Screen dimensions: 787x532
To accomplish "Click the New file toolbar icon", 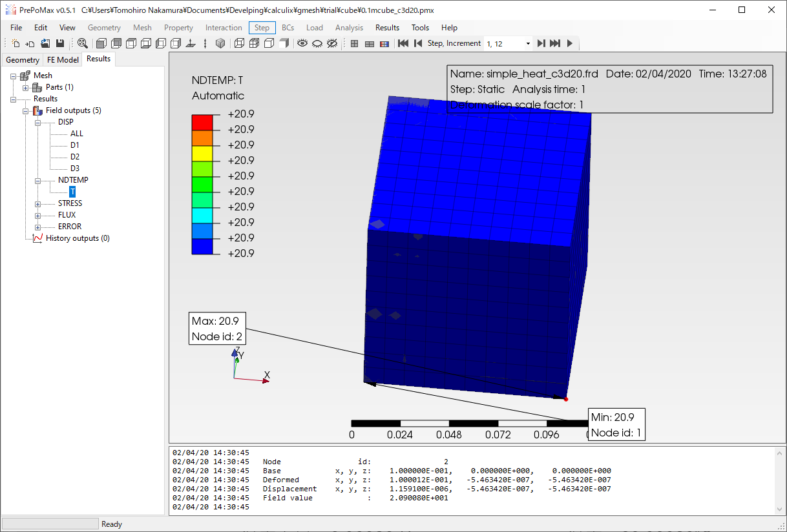I will click(16, 43).
